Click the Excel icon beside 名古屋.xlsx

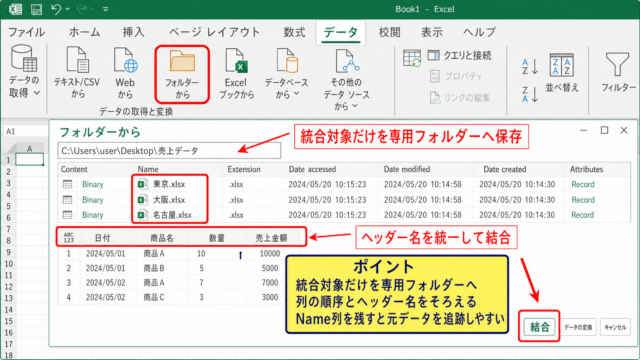pyautogui.click(x=142, y=215)
